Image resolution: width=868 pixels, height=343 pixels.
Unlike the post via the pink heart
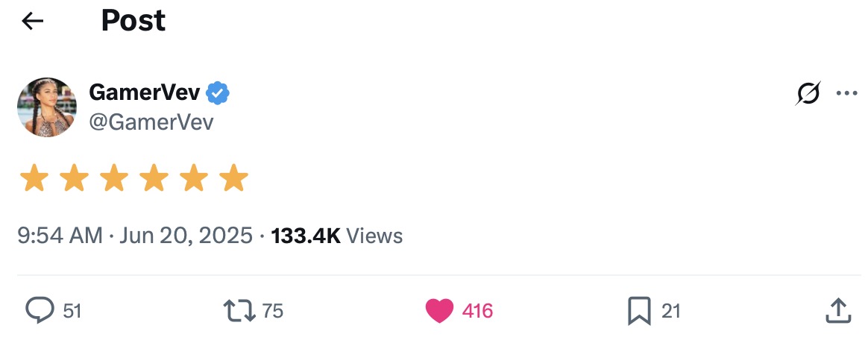[439, 310]
